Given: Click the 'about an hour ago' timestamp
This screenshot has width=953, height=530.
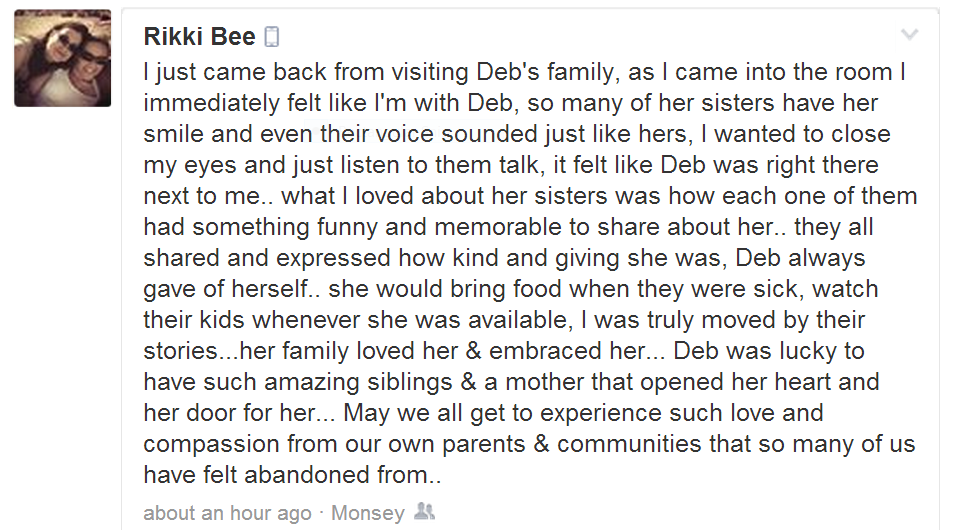Looking at the screenshot, I should tap(227, 513).
